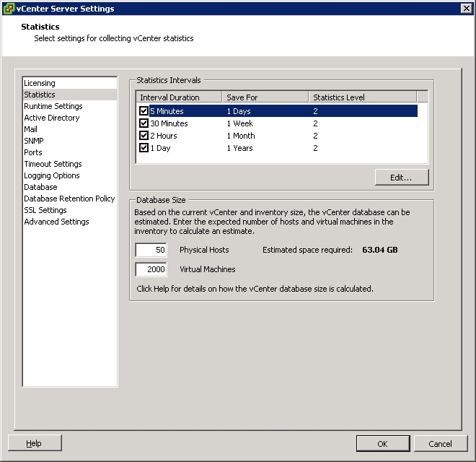Select the 30 Minutes interval row

(x=277, y=123)
